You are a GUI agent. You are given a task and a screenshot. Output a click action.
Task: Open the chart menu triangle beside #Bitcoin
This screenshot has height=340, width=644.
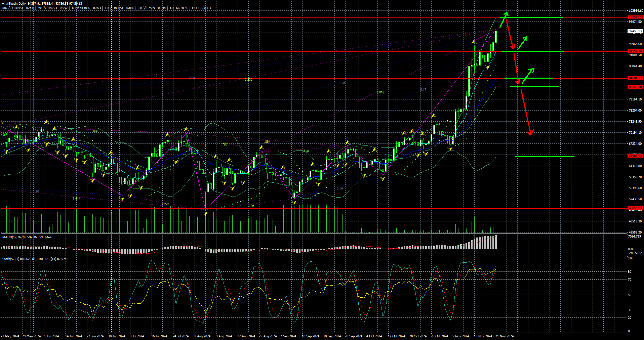click(3, 4)
